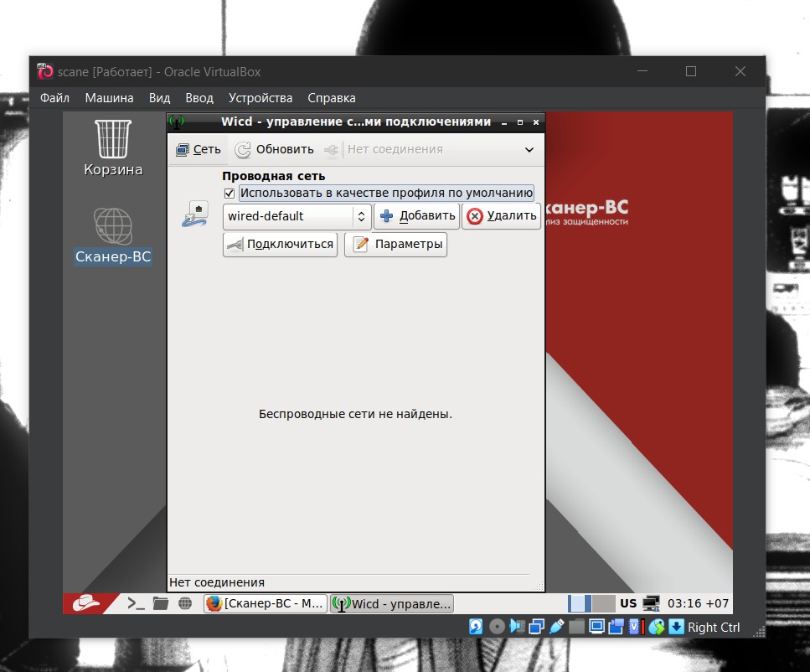Refresh networks with the Обновить button
810x672 pixels.
point(274,150)
